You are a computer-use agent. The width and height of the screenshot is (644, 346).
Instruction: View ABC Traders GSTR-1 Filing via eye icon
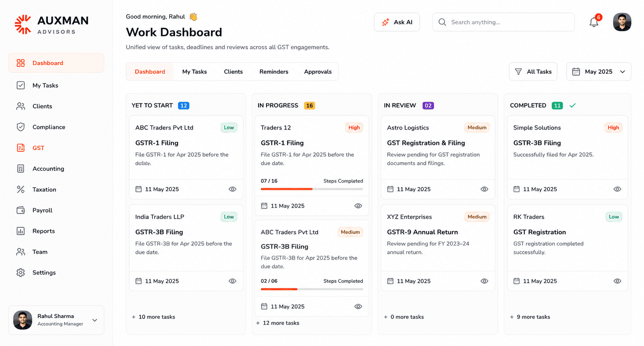click(233, 189)
